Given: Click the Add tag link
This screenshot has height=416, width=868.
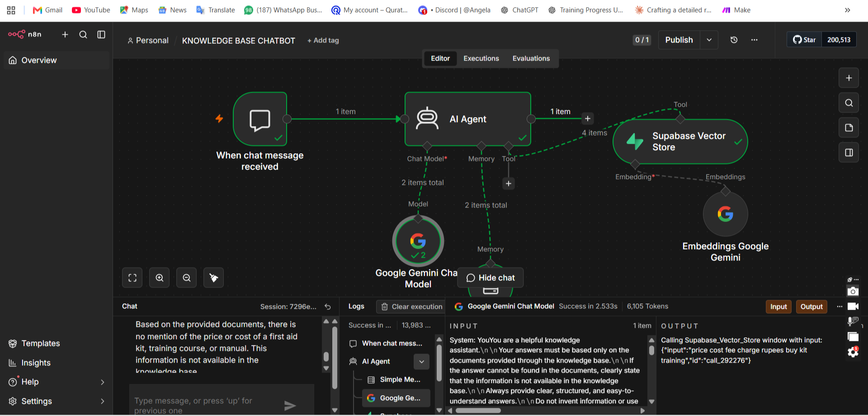Looking at the screenshot, I should tap(323, 40).
